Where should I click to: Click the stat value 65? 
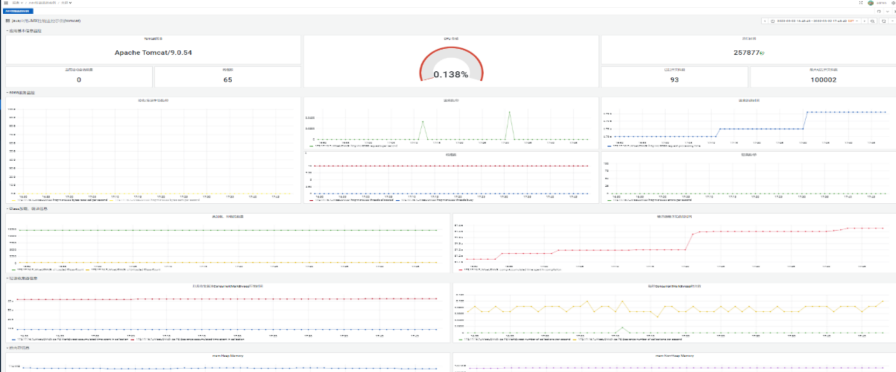click(x=227, y=79)
